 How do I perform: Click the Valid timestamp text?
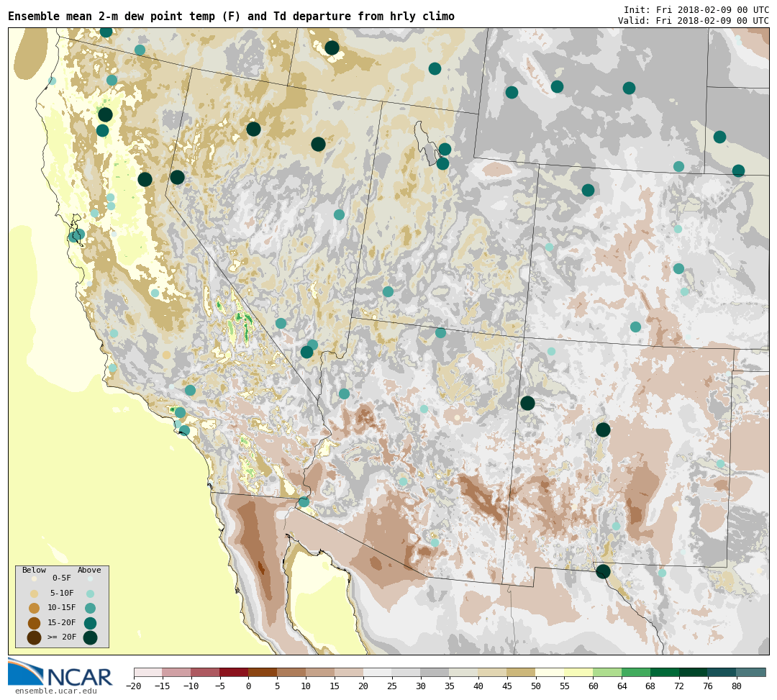693,21
